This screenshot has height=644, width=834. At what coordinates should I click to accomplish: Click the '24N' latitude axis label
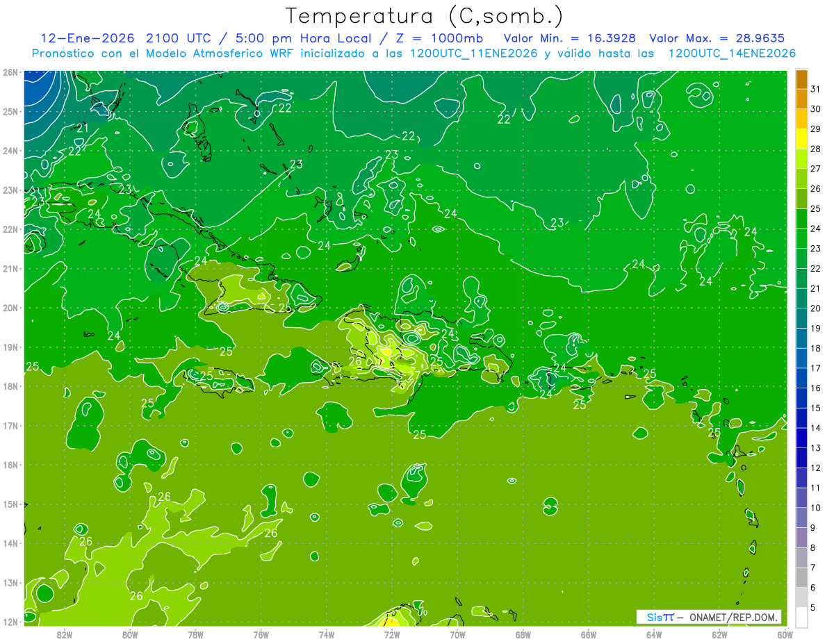point(10,151)
